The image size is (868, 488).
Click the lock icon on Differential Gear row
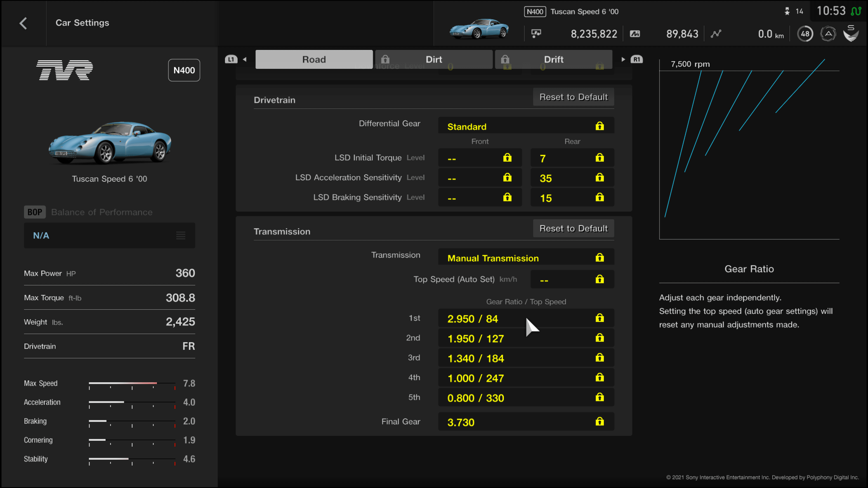599,126
